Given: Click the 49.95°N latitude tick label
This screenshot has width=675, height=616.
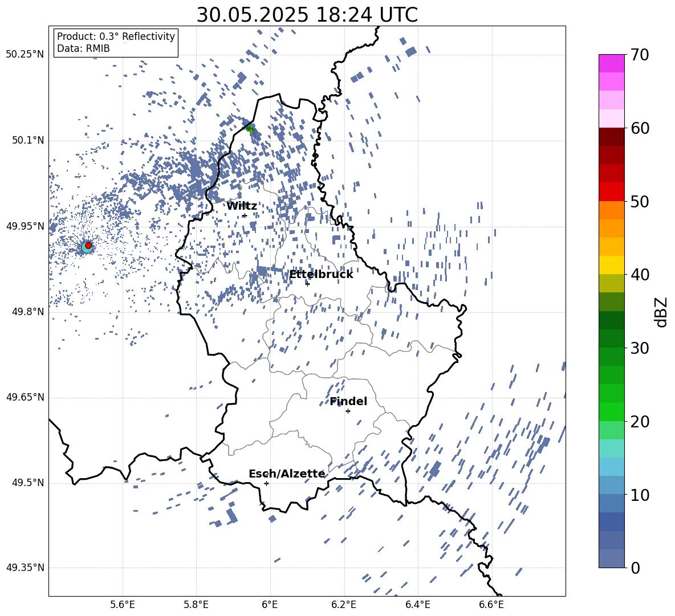Looking at the screenshot, I should [x=25, y=226].
